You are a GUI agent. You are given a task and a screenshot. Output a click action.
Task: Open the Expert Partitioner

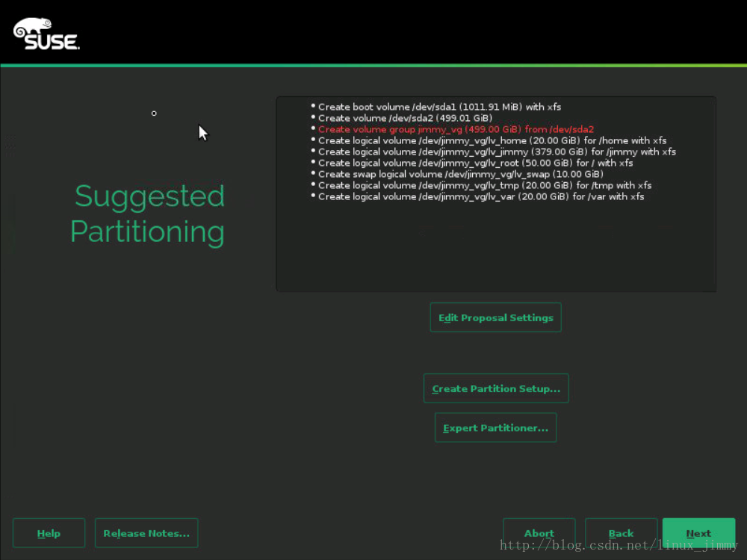(495, 427)
